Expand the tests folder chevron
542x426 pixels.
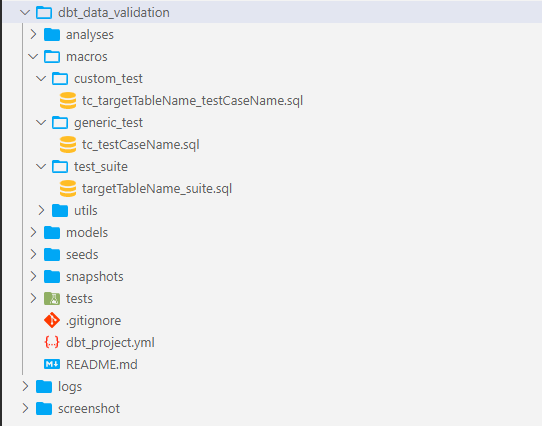click(33, 298)
